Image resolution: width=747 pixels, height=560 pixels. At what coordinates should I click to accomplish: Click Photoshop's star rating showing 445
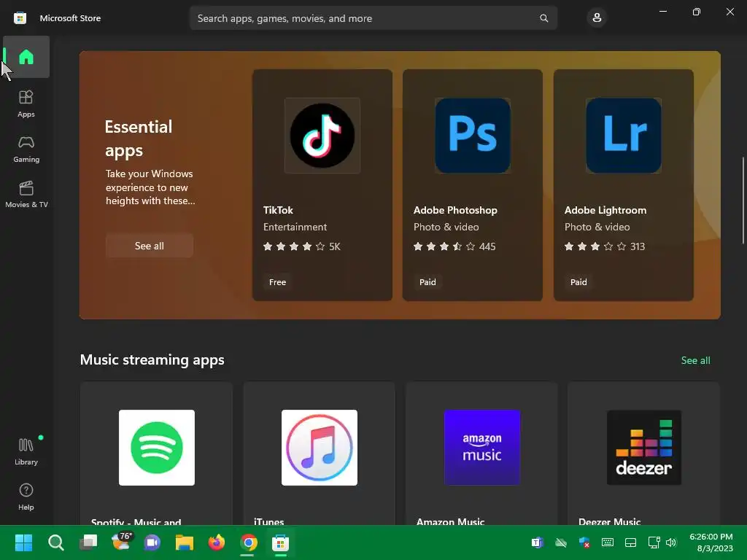[x=454, y=246]
